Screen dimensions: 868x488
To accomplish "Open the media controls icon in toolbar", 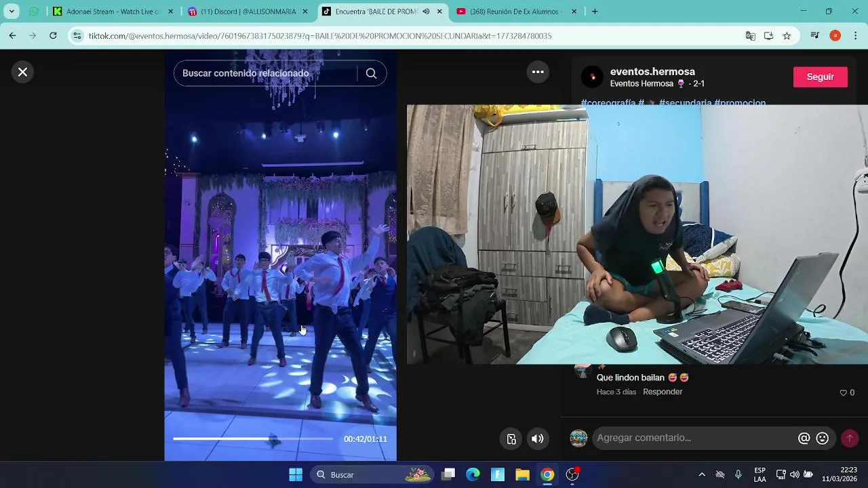I will pyautogui.click(x=815, y=36).
